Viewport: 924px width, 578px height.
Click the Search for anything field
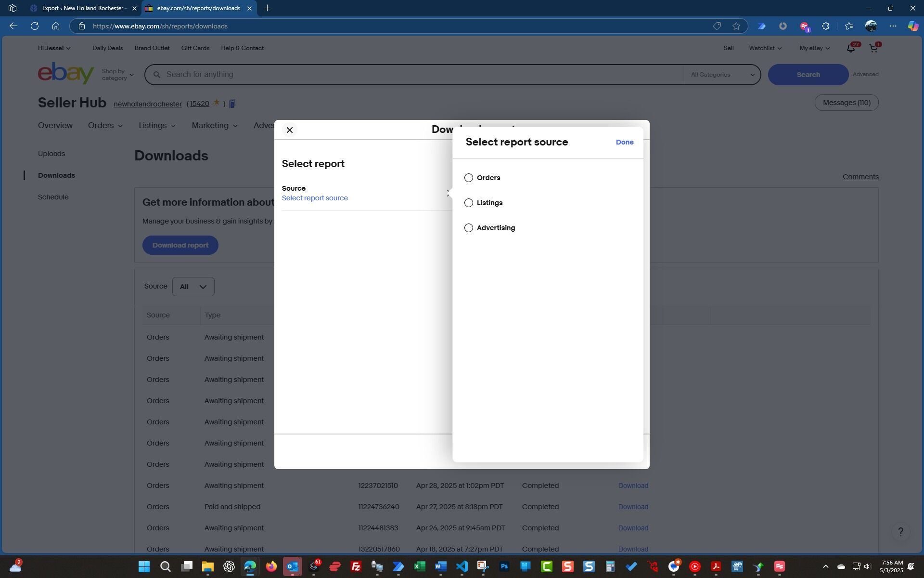tap(414, 75)
